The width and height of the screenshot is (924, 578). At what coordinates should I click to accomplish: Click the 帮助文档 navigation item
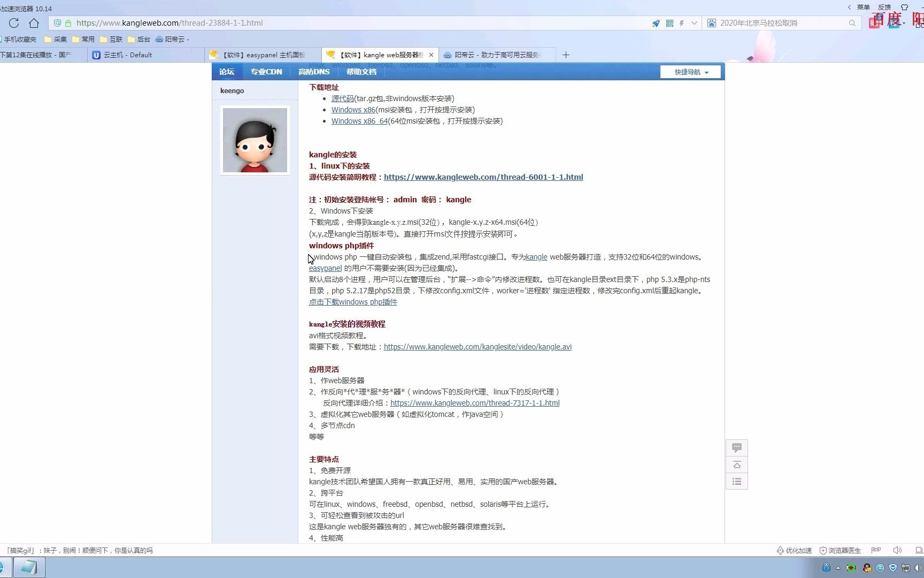click(361, 72)
